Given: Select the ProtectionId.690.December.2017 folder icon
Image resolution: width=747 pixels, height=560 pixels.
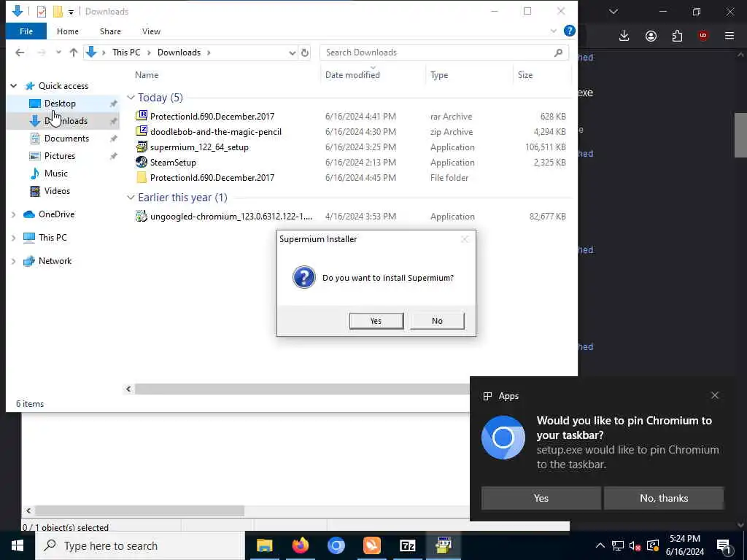Looking at the screenshot, I should 142,177.
